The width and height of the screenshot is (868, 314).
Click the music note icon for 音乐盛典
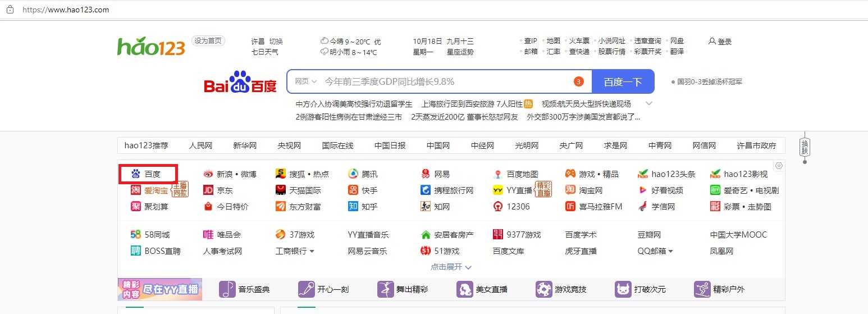pos(227,289)
